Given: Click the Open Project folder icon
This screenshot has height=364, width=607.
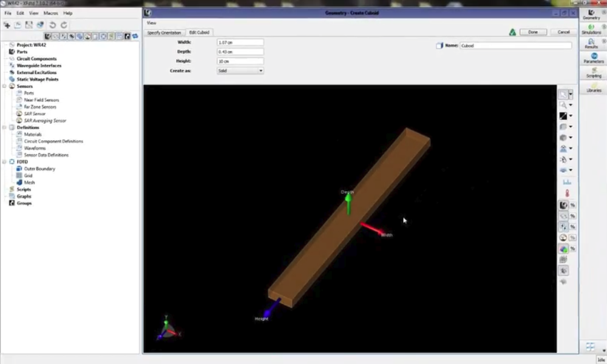Looking at the screenshot, I should (x=18, y=25).
